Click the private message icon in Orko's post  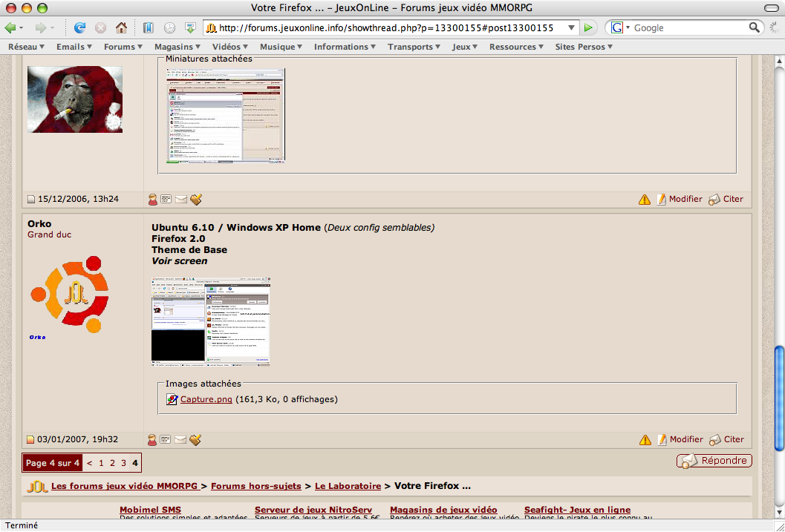(166, 439)
